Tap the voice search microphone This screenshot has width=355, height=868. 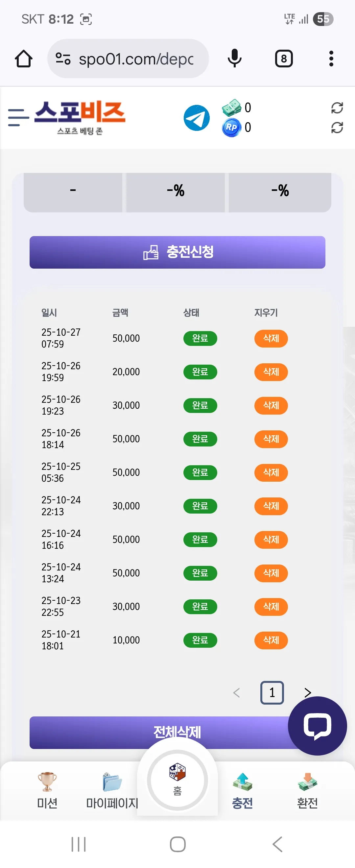tap(234, 58)
